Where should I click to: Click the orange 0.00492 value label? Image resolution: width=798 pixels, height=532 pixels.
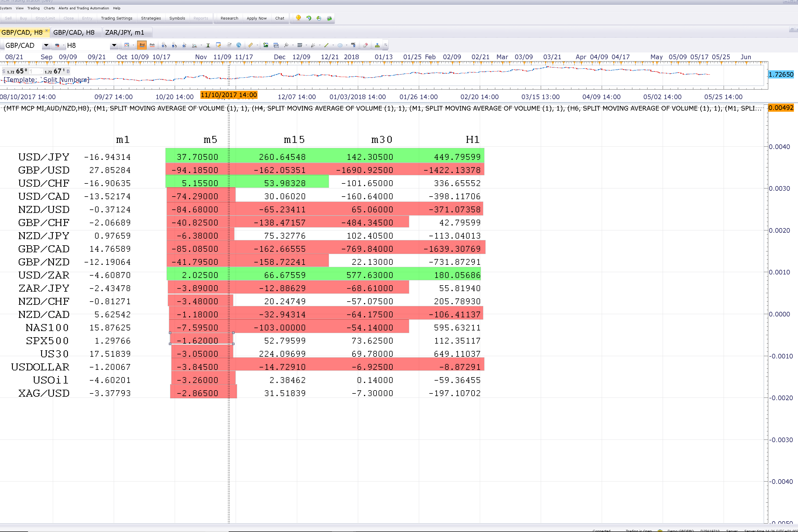781,108
